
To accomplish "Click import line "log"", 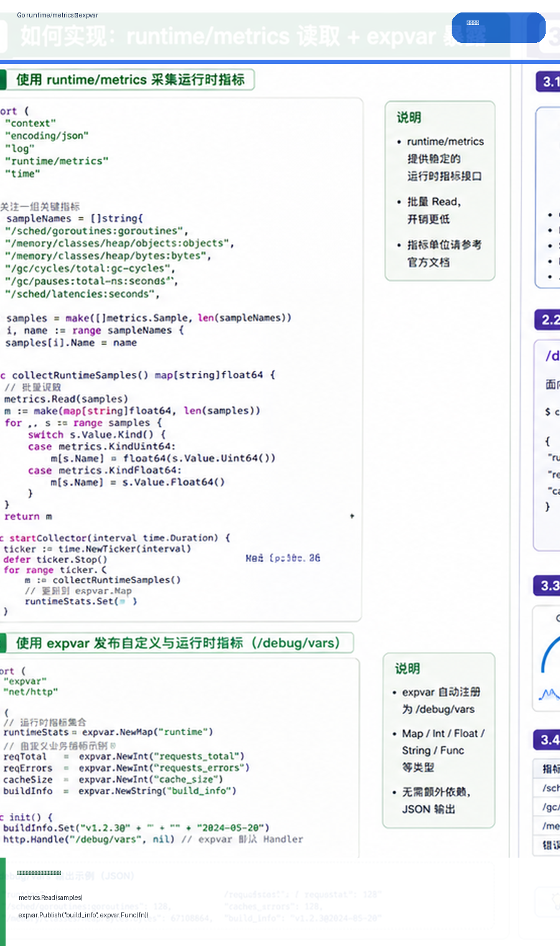I will click(x=20, y=148).
